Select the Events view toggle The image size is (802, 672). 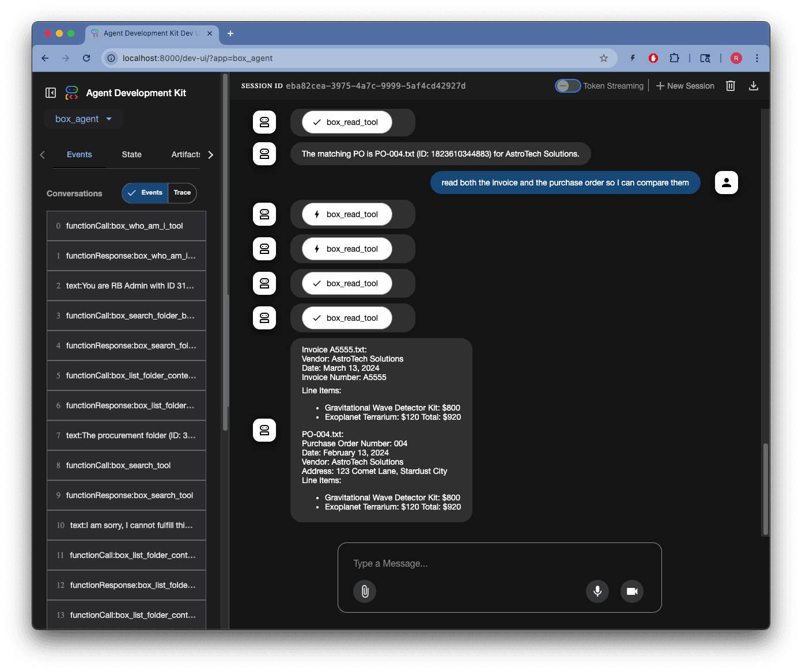click(145, 193)
